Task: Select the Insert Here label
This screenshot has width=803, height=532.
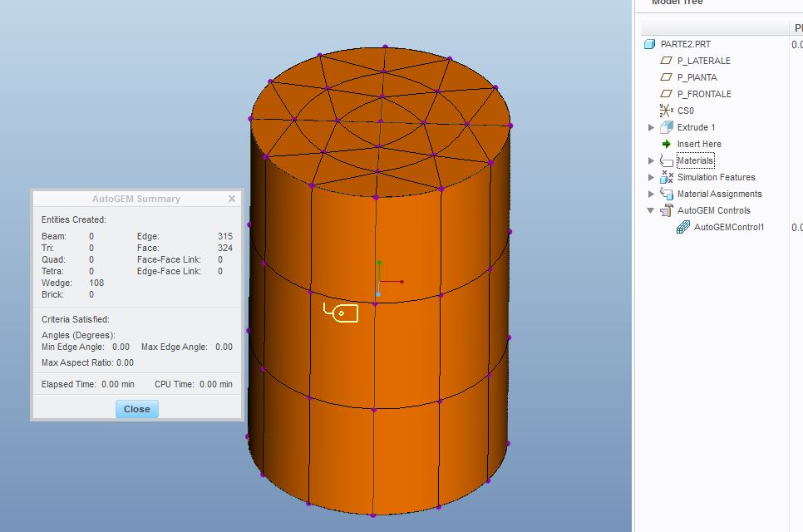Action: tap(699, 144)
